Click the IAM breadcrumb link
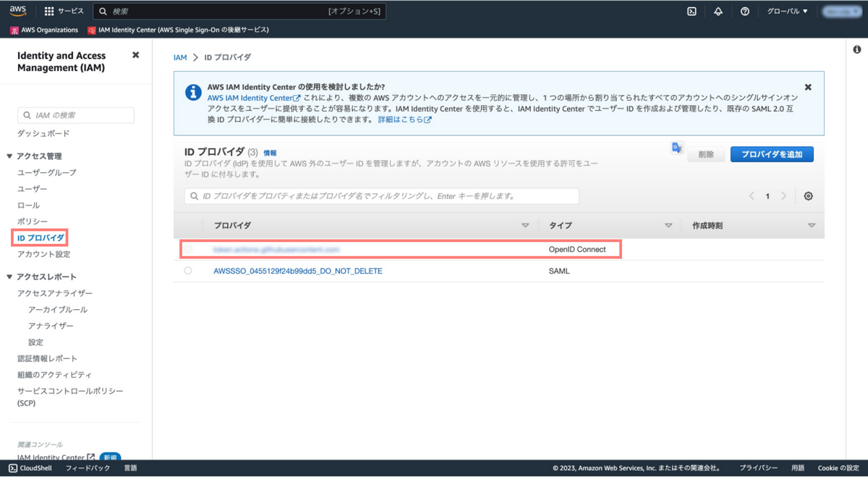This screenshot has width=868, height=477. point(180,57)
